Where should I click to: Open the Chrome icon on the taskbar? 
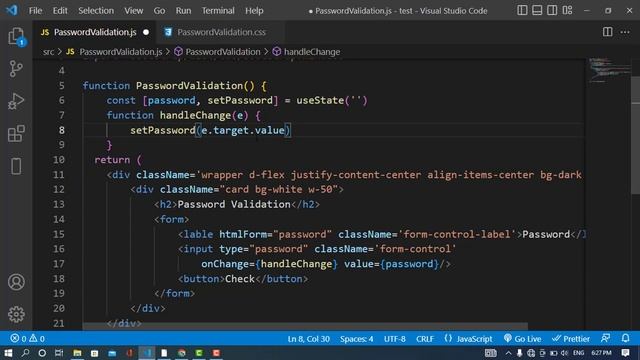coord(182,353)
